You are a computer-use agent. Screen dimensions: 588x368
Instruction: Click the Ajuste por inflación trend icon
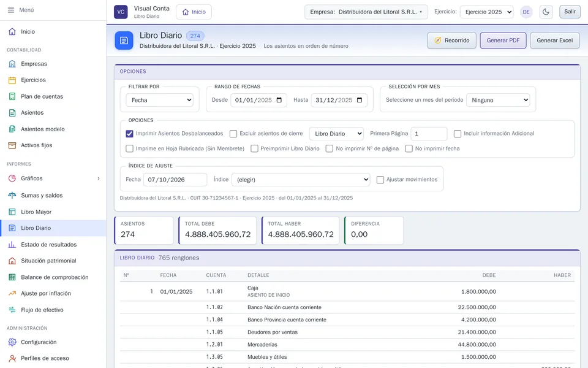click(x=12, y=293)
